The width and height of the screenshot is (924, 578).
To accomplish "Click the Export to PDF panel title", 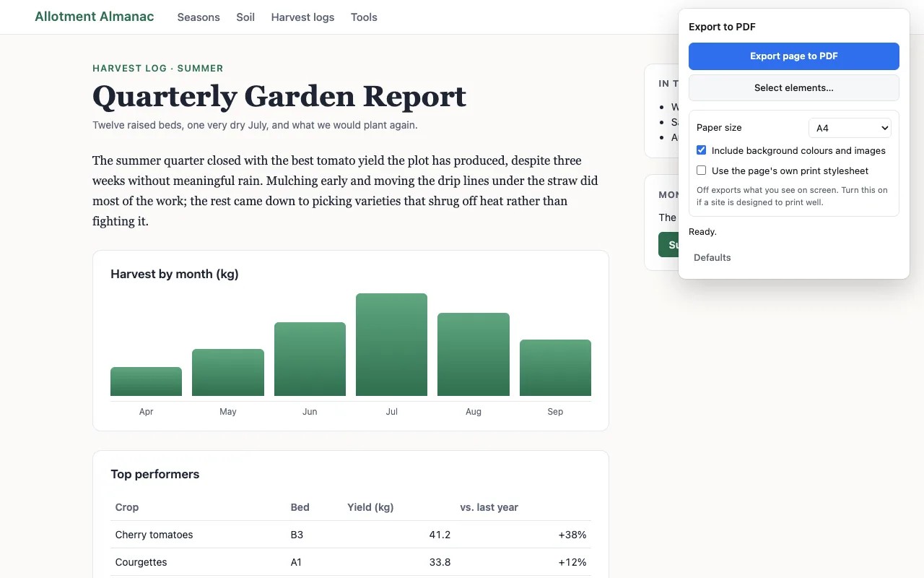I will [x=722, y=27].
